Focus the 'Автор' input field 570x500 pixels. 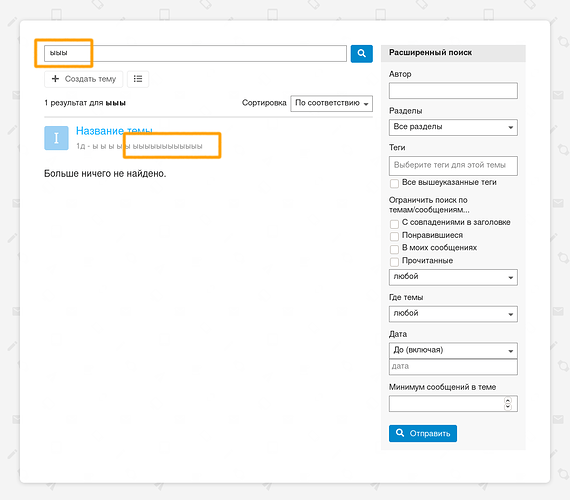(x=453, y=91)
